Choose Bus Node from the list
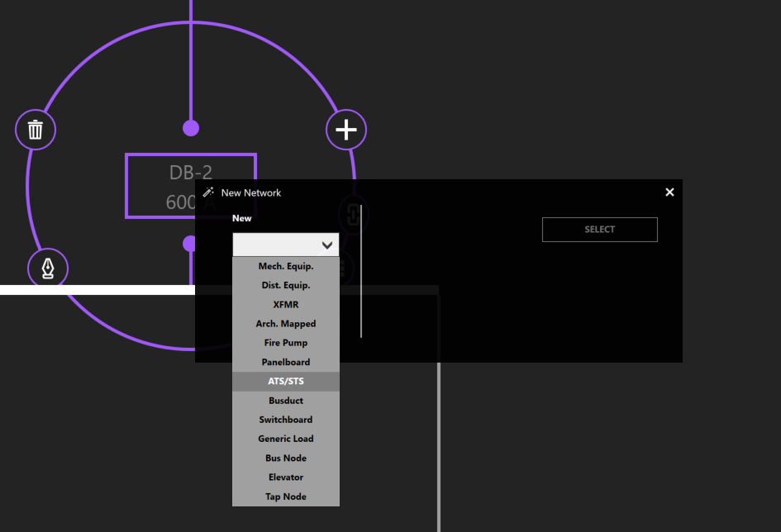 [286, 458]
